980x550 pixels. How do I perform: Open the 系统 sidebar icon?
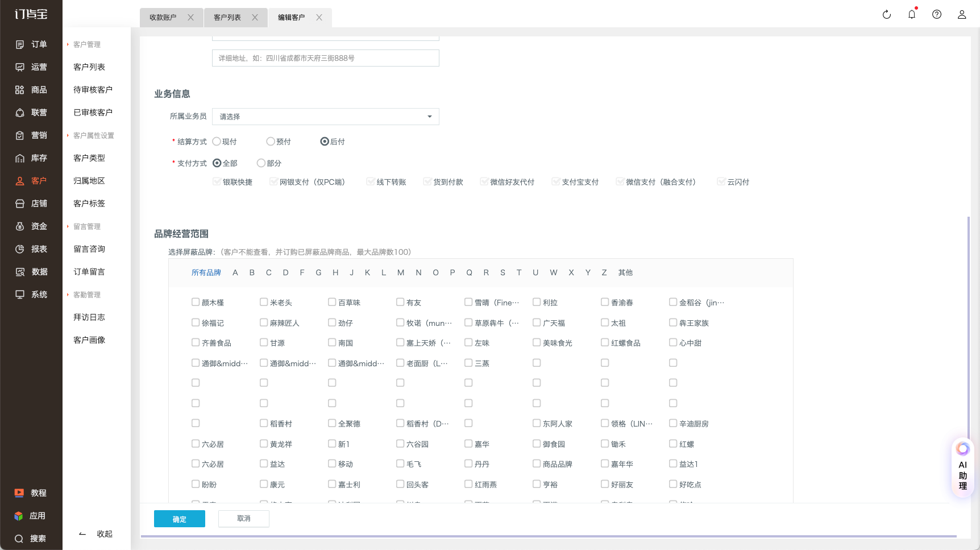(x=20, y=295)
